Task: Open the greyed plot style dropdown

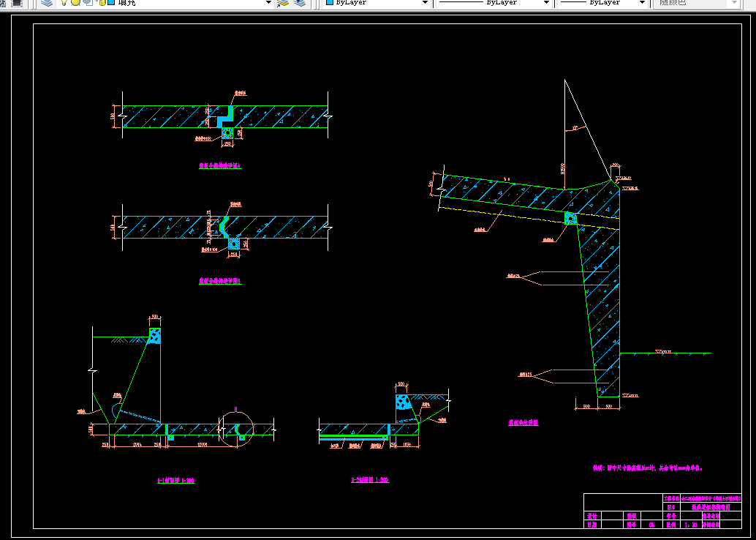Action: pos(734,2)
